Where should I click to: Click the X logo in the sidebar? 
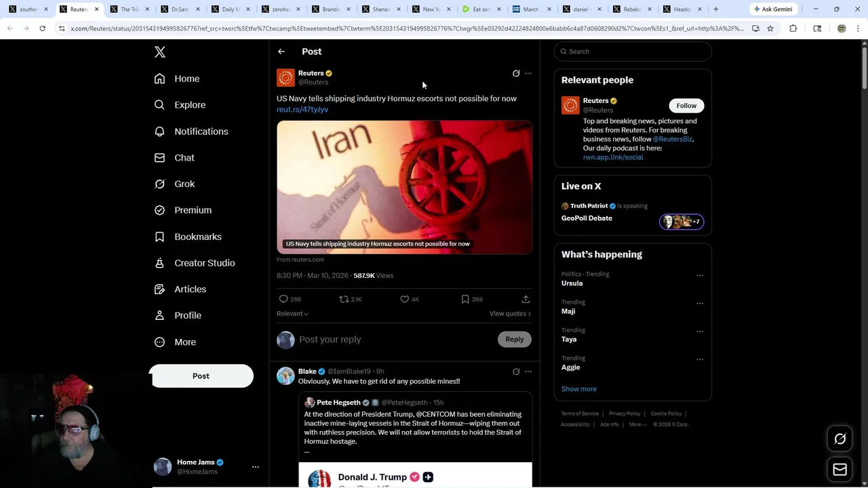tap(160, 52)
